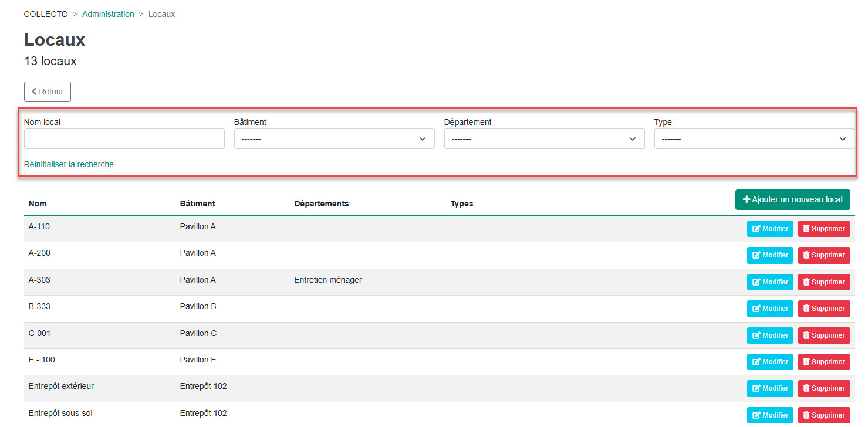Click Ajouter un nouveau local button
This screenshot has width=868, height=427.
[x=792, y=199]
